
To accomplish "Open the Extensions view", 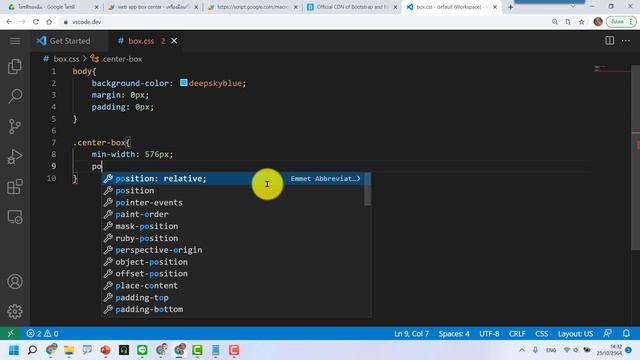I will 15,187.
